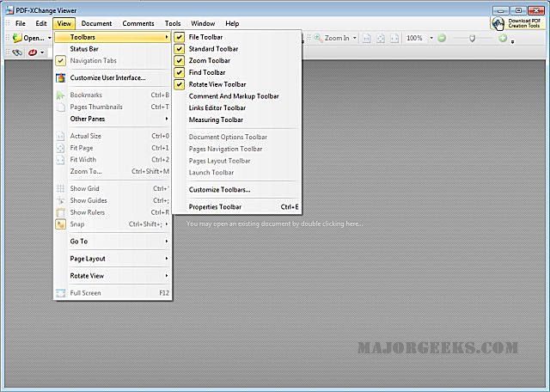Viewport: 550px width, 392px height.
Task: Click the Fit Width menu icon
Action: [61, 160]
